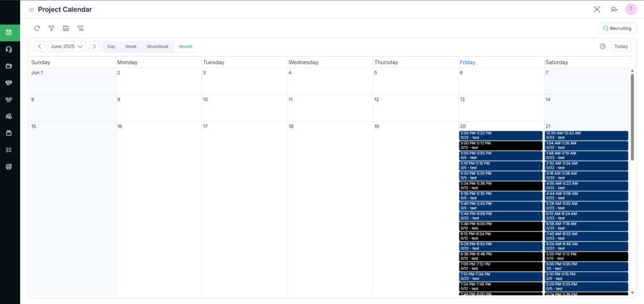
Task: Click the save (floppy disk) icon
Action: coord(66,28)
